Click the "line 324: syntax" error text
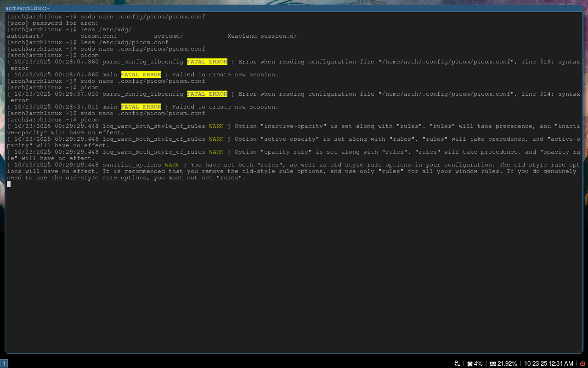 click(551, 94)
